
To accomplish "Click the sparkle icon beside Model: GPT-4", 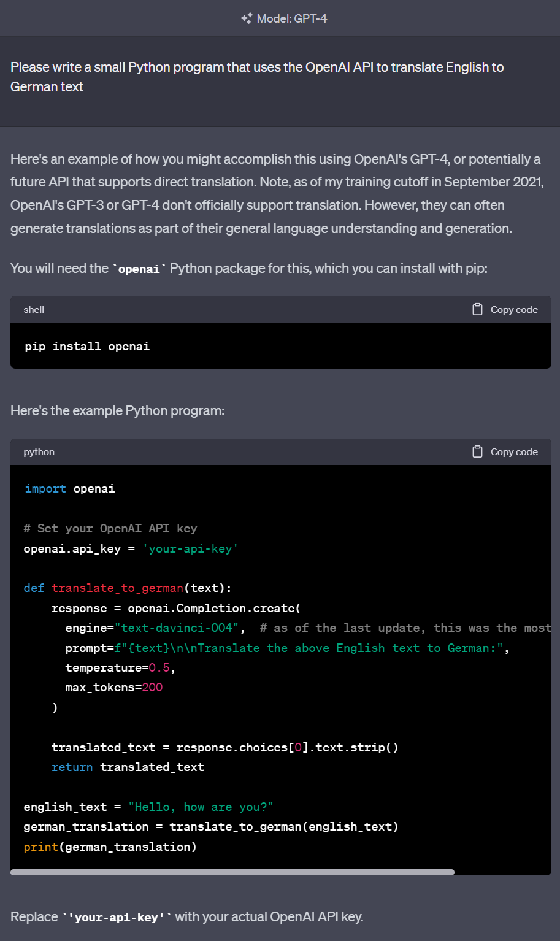I will pos(247,18).
